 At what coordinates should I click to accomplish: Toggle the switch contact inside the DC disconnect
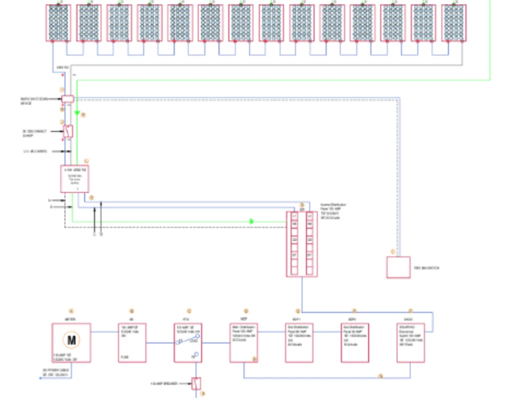66,131
